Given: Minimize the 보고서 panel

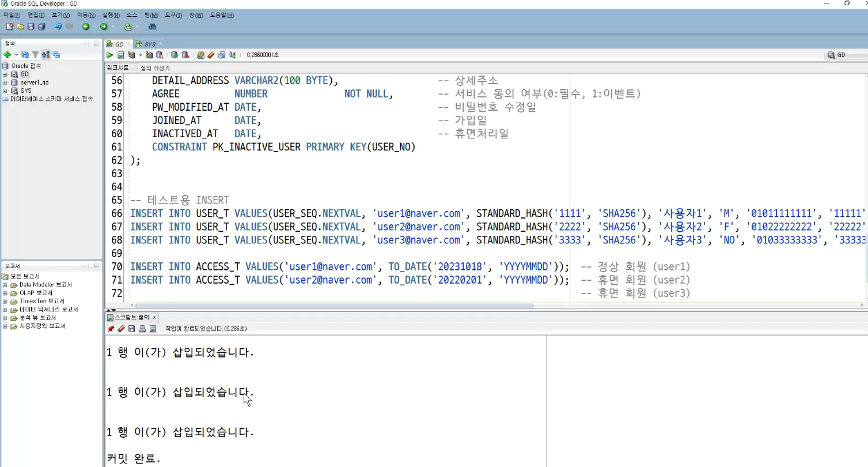Looking at the screenshot, I should pyautogui.click(x=96, y=266).
